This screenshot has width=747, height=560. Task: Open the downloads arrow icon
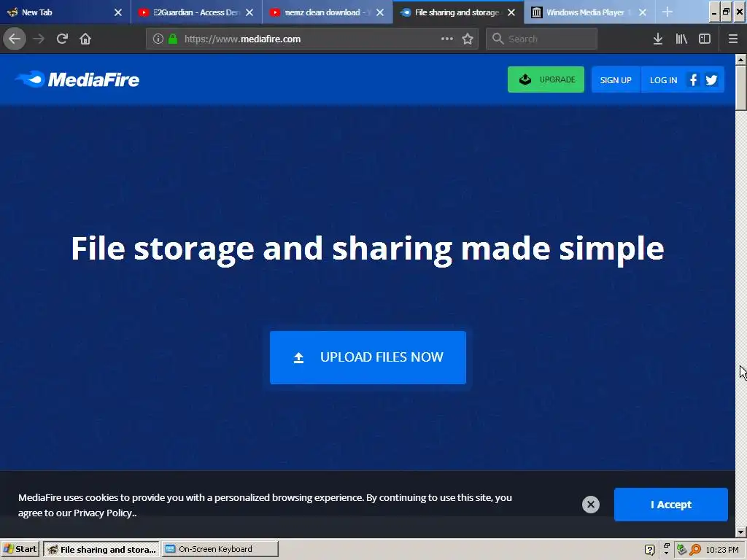[x=658, y=39]
